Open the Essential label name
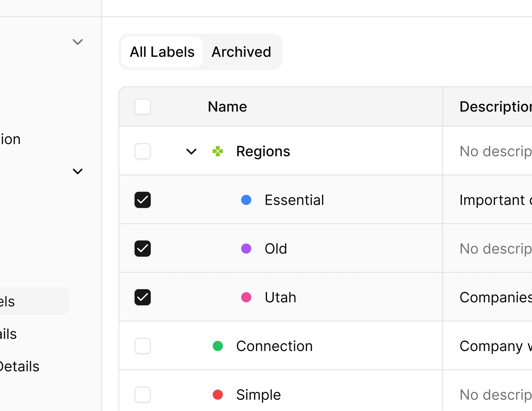The height and width of the screenshot is (411, 532). point(294,200)
